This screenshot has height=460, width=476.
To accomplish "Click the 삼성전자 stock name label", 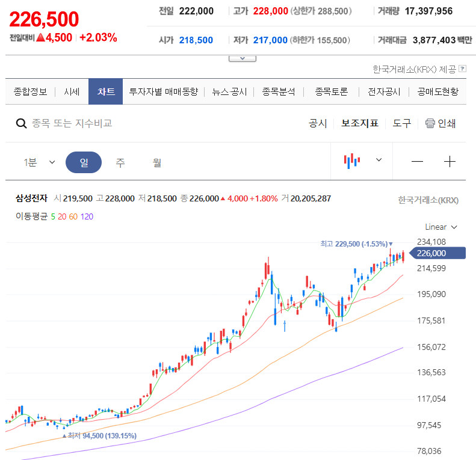I will (31, 198).
